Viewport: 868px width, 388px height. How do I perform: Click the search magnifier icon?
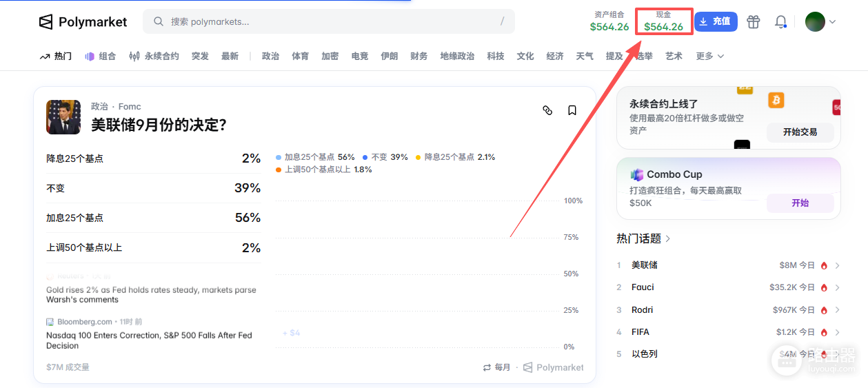159,21
